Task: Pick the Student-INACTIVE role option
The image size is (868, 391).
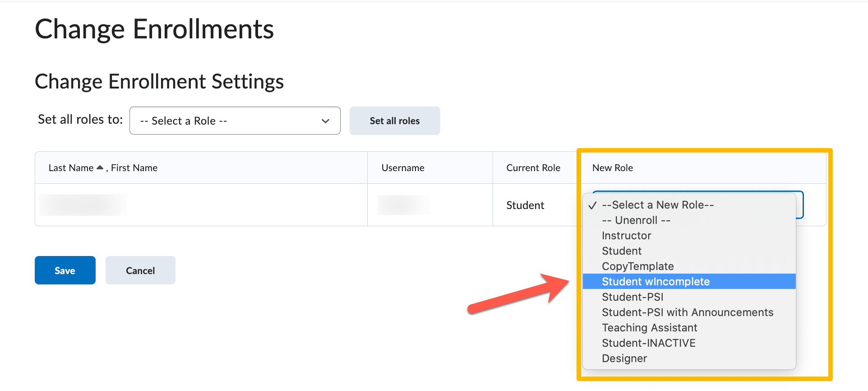Action: pos(649,343)
